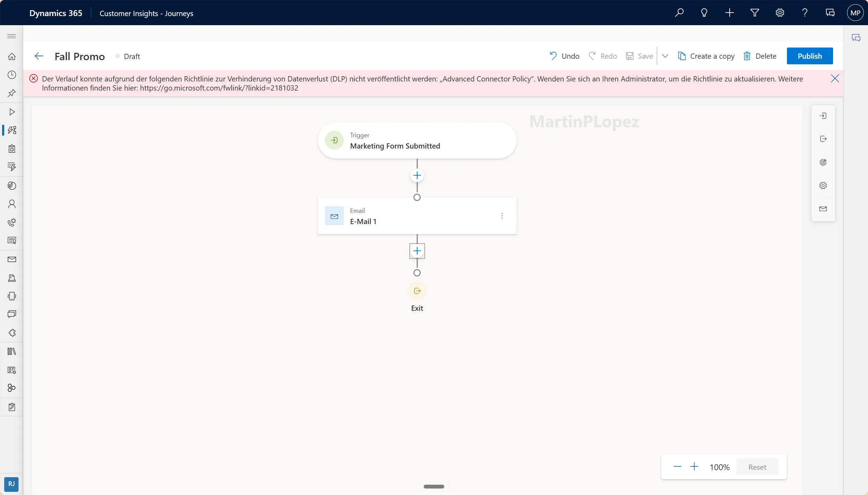Image resolution: width=868 pixels, height=495 pixels.
Task: Open the help question mark icon
Action: 805,13
